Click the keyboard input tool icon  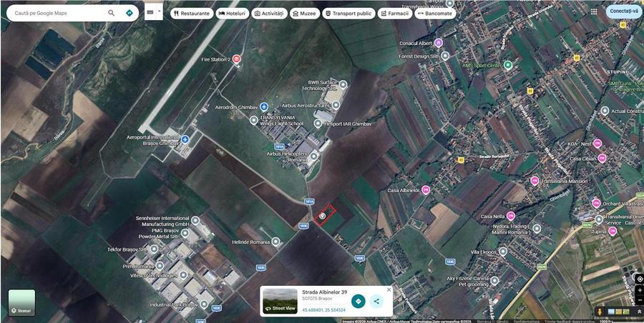coord(150,12)
